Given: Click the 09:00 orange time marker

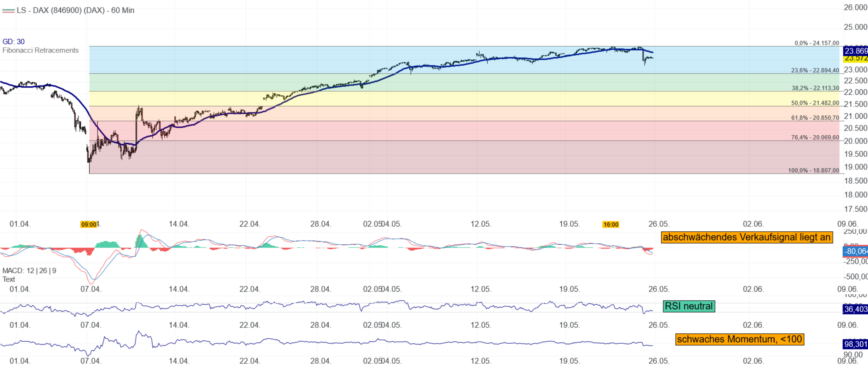Looking at the screenshot, I should point(89,224).
